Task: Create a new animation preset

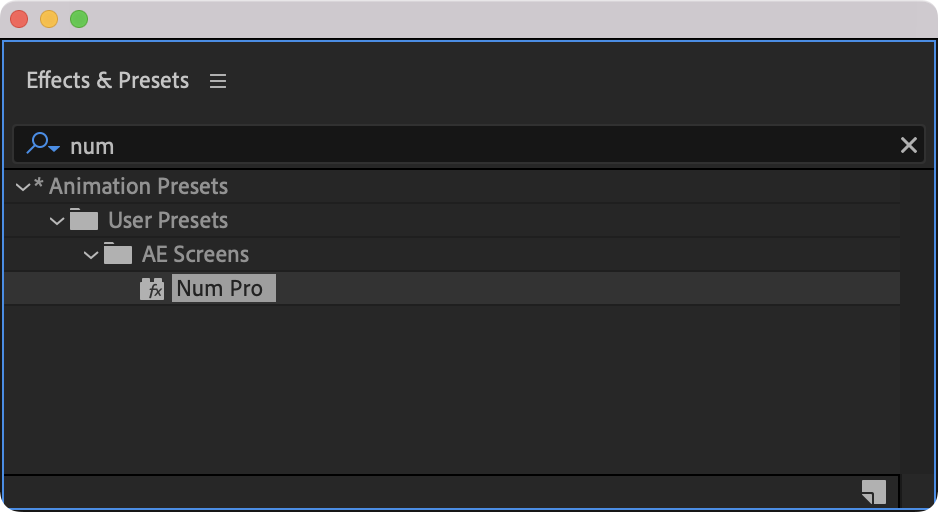Action: [x=873, y=491]
